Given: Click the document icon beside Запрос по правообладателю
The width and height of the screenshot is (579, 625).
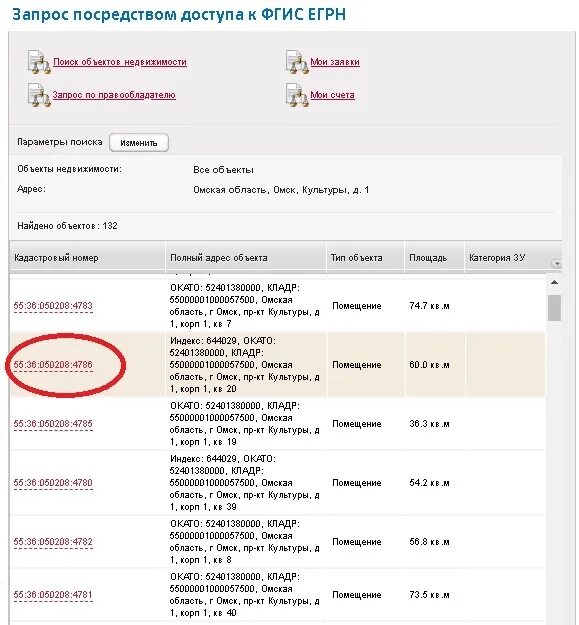Looking at the screenshot, I should [39, 95].
